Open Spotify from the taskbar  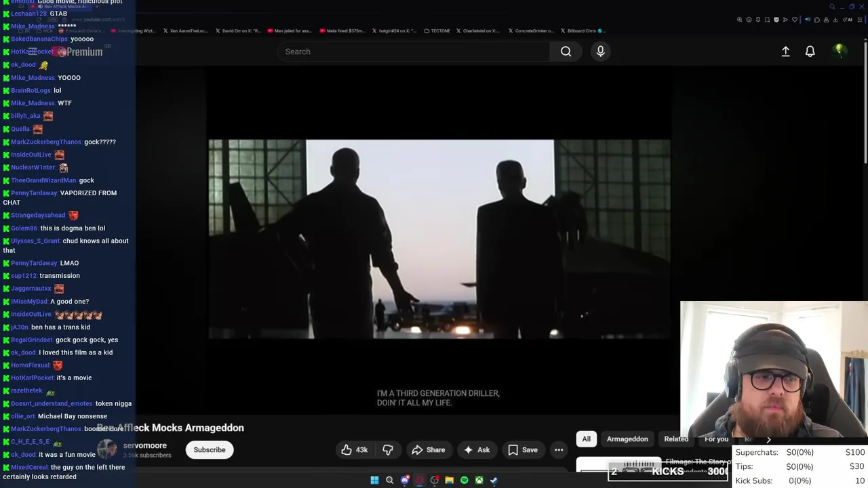(464, 480)
